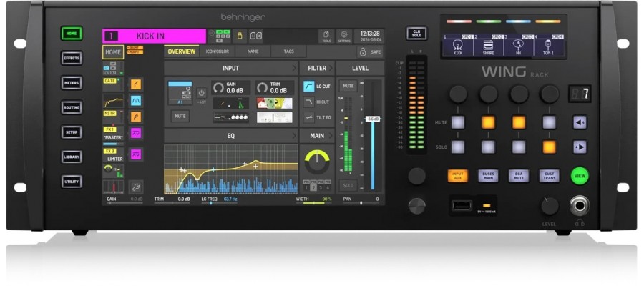Click the green hardware HOME button
This screenshot has height=286, width=644.
(72, 33)
